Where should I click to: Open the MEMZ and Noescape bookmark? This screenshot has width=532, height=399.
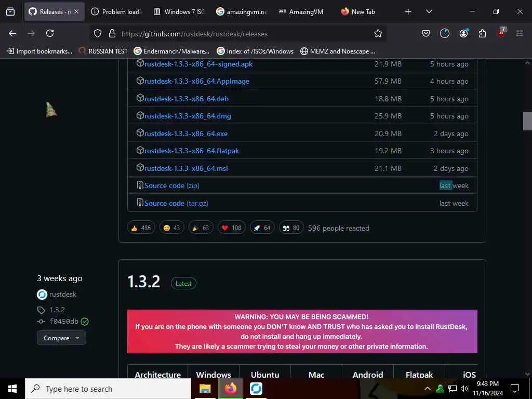click(x=338, y=51)
